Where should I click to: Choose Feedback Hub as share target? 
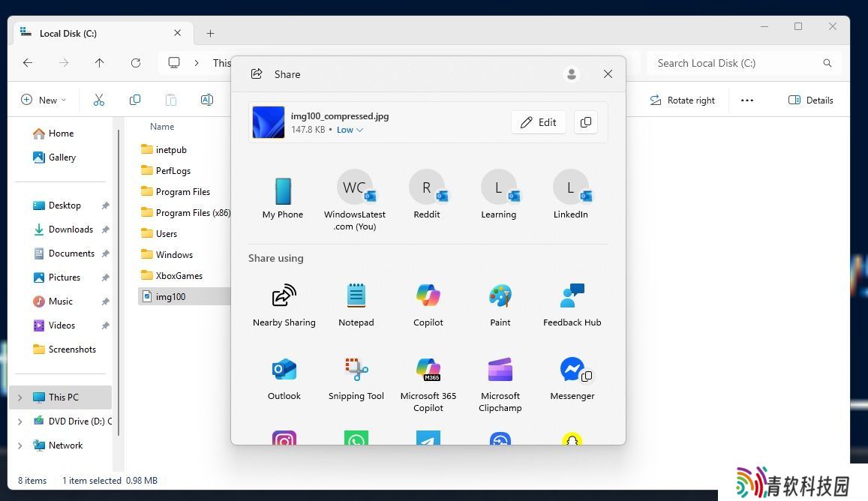(x=572, y=297)
